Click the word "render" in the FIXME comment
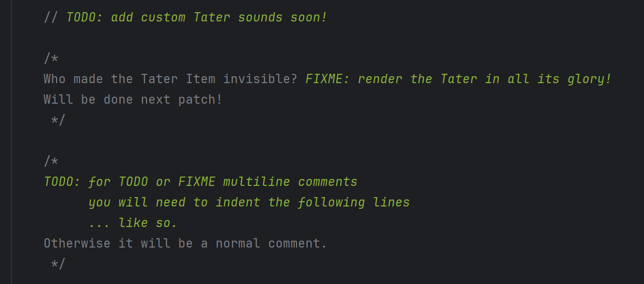Screen dimensions: 644x284 pos(380,79)
